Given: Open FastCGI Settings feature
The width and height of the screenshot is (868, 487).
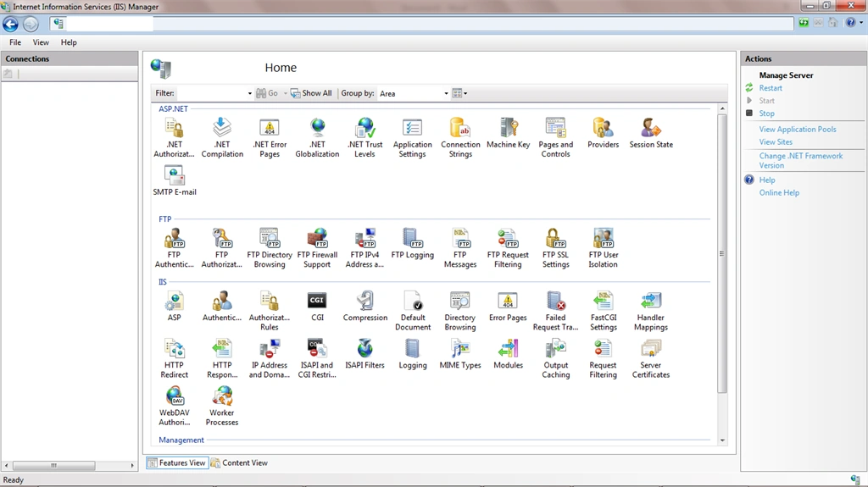Looking at the screenshot, I should (x=604, y=311).
